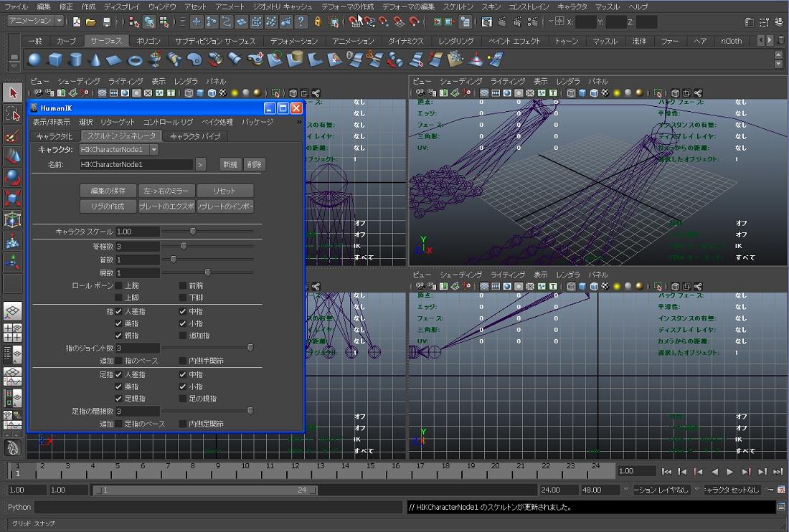Create a NURBS cube from the shelf
This screenshot has width=789, height=532.
pyautogui.click(x=55, y=60)
